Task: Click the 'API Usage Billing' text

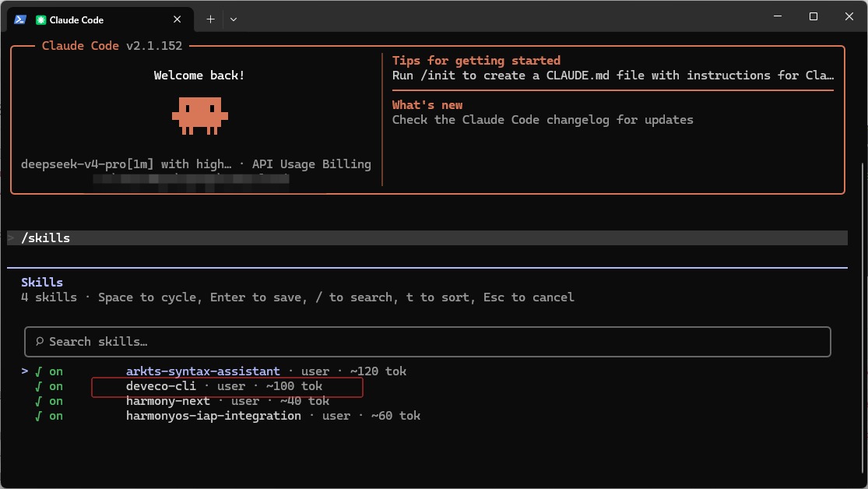Action: click(x=311, y=164)
